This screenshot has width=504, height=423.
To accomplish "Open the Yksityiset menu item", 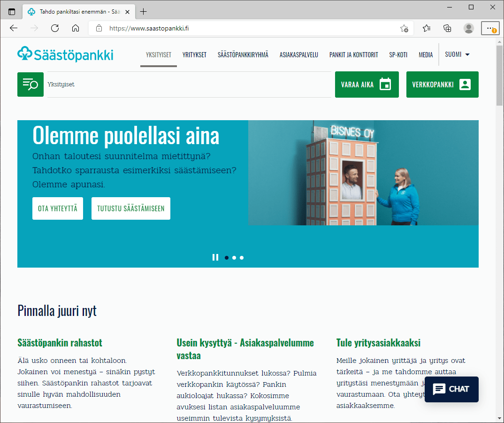I will click(x=159, y=55).
